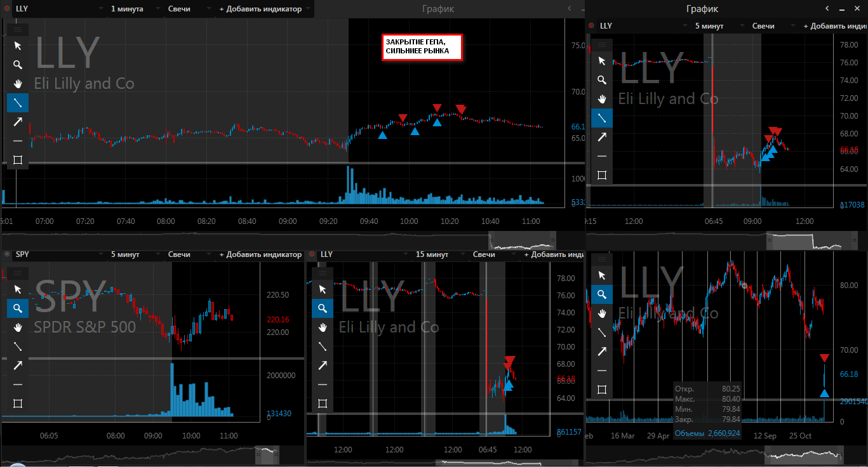The width and height of the screenshot is (868, 467).
Task: Pick the arrow tool in LLY 15-minute chart
Action: click(x=323, y=365)
